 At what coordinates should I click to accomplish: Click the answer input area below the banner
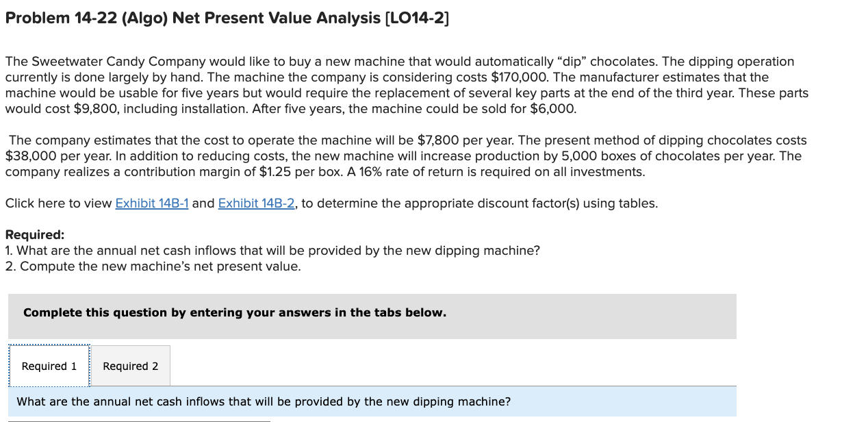137,419
